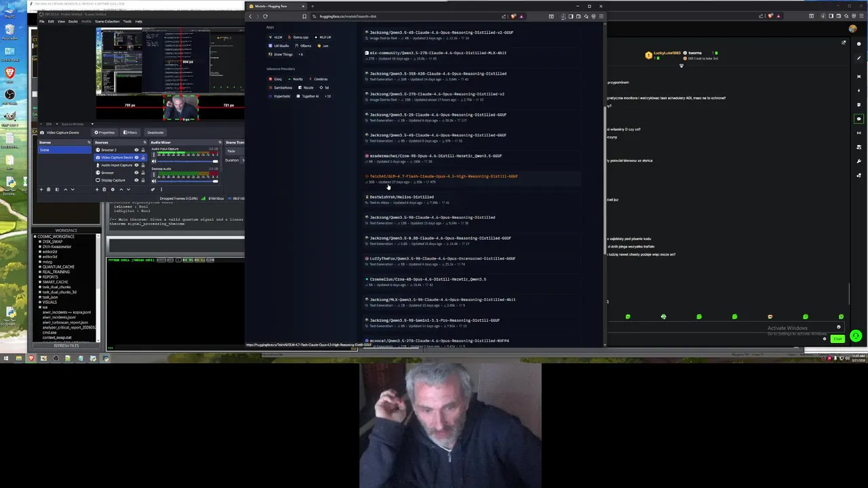
Task: Open the OBS Edit menu
Action: coord(51,22)
